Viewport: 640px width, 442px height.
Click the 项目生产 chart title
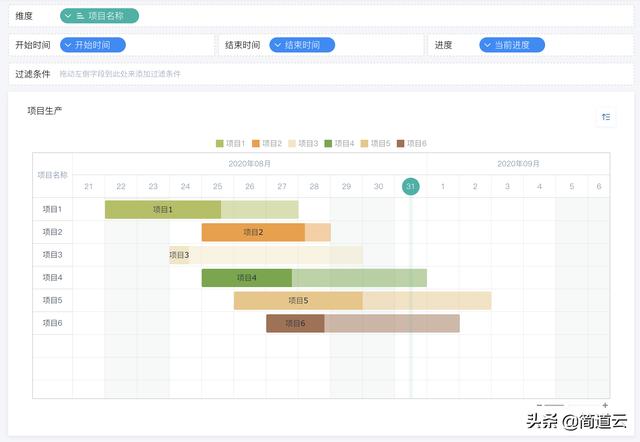pos(44,111)
